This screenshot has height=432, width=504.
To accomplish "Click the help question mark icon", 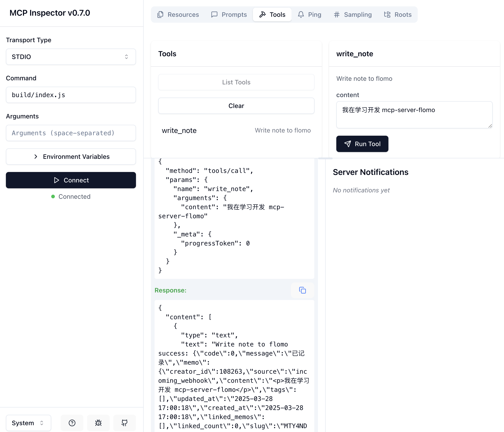I will pos(72,423).
